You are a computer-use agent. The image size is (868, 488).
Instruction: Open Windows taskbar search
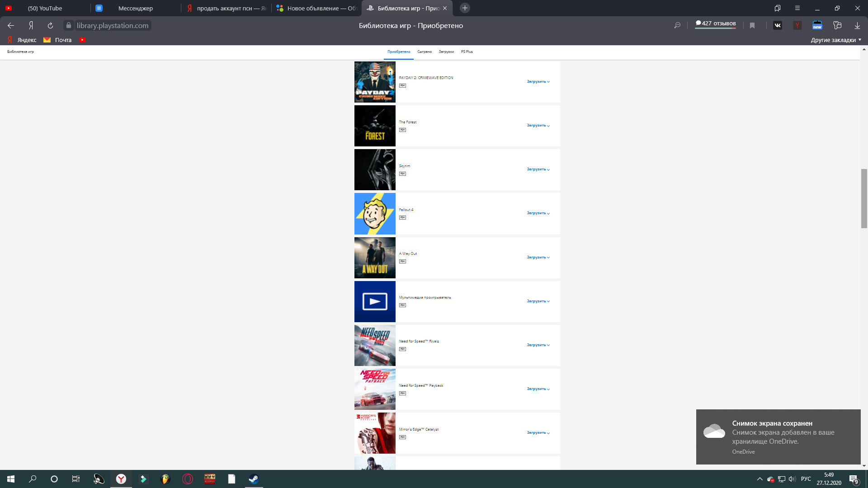tap(33, 479)
